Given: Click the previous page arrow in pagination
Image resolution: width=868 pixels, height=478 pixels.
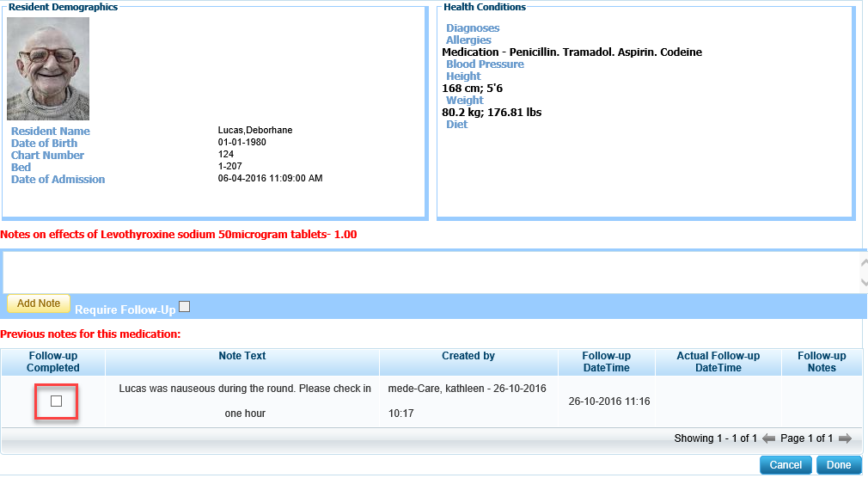Looking at the screenshot, I should pos(768,438).
